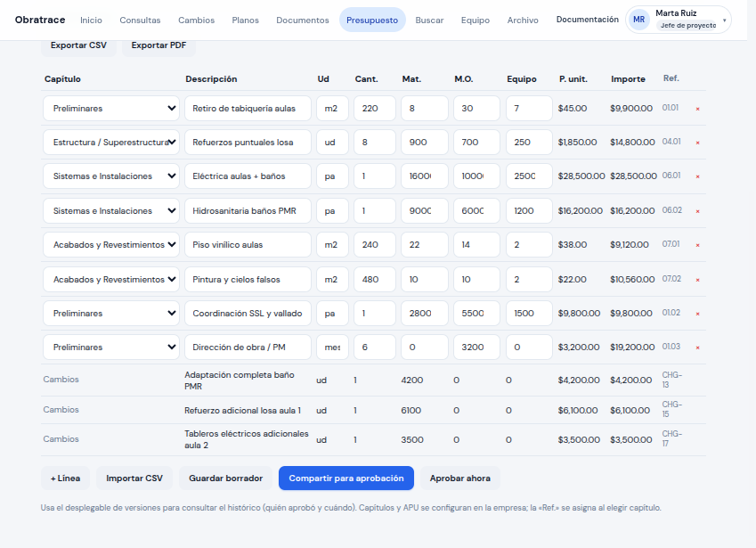Remove the Dirección de obra / PM line
756x548 pixels.
697,348
